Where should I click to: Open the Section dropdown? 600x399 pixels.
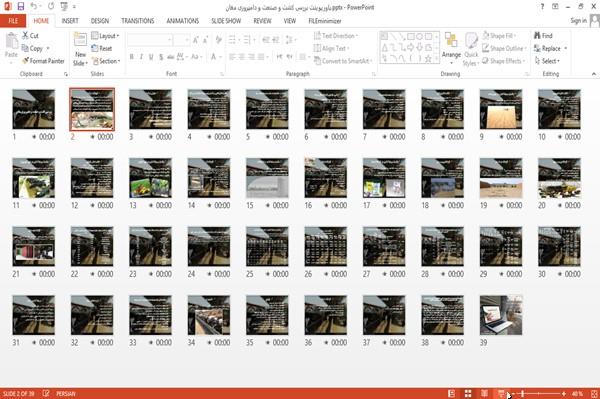pos(106,61)
